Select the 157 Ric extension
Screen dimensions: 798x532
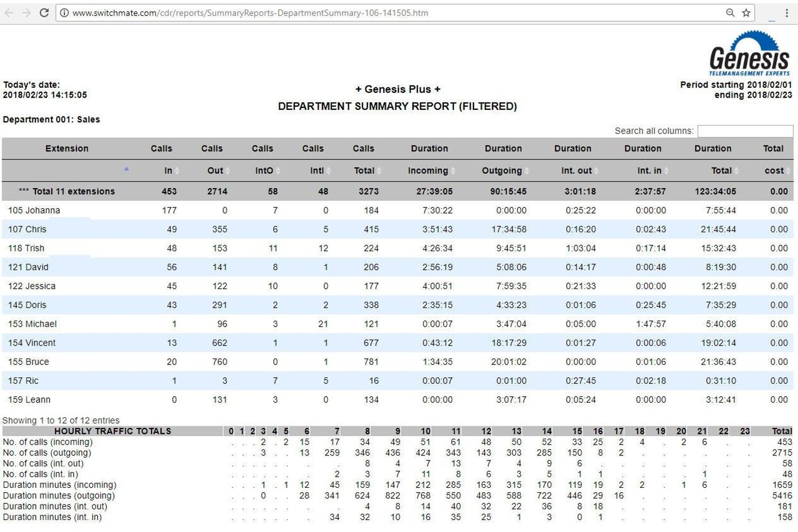(x=23, y=380)
